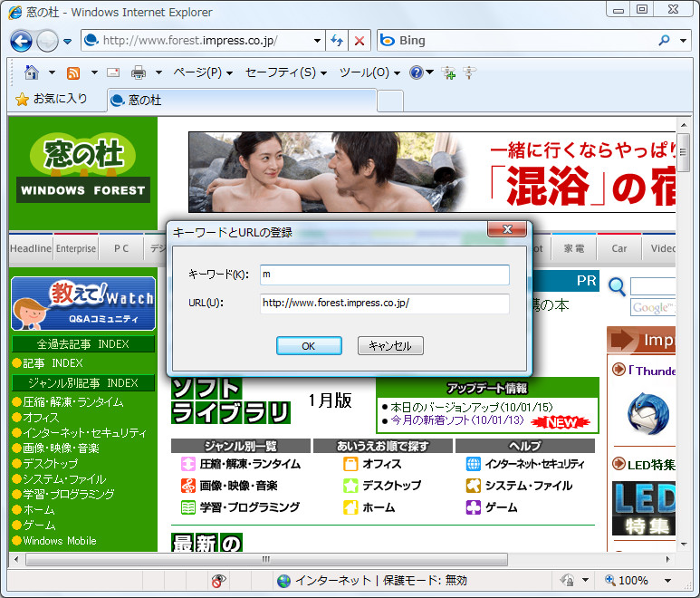Click the システム・ファイル puzzle icon
Image resolution: width=700 pixels, height=598 pixels.
point(474,486)
